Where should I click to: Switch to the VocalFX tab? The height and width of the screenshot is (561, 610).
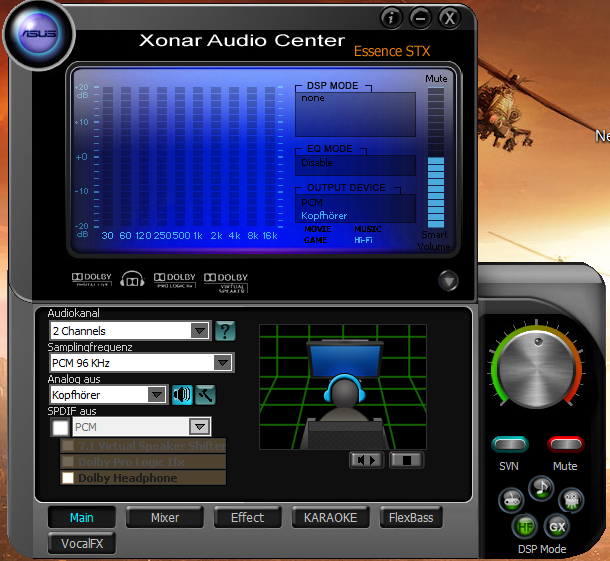(82, 543)
